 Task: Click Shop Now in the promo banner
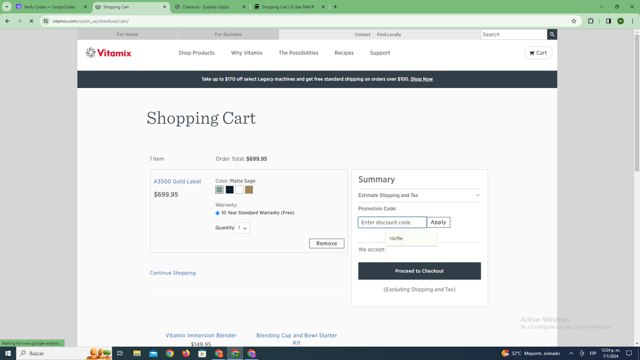click(422, 79)
